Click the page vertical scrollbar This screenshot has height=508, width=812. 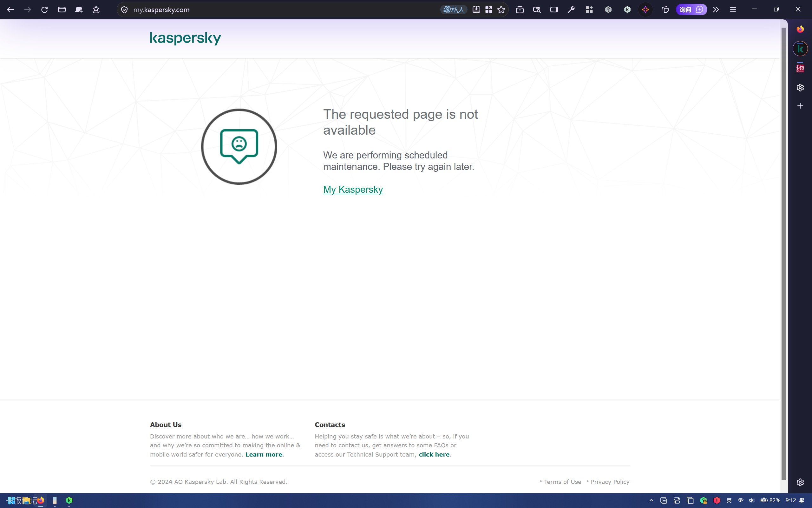pos(783,254)
